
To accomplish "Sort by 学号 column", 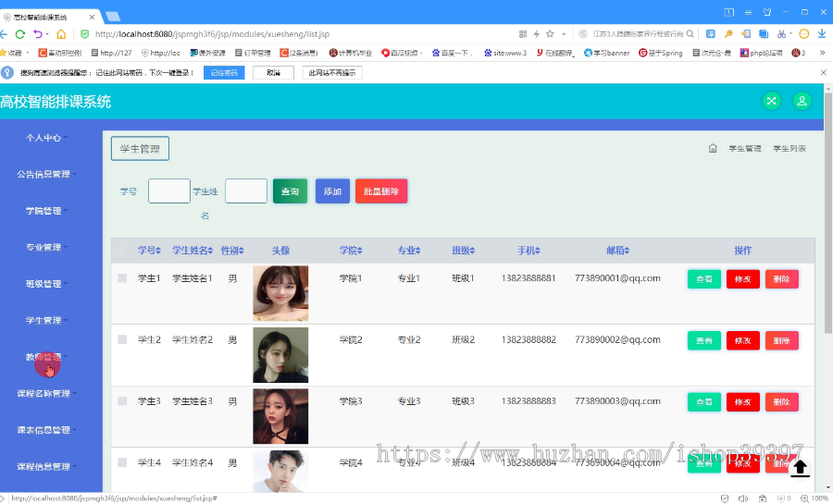I will [x=149, y=251].
